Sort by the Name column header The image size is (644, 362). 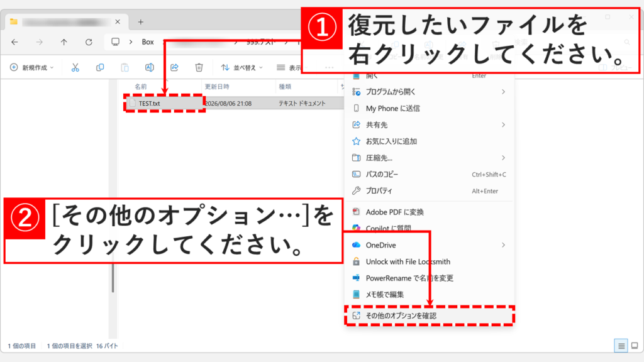pos(141,87)
